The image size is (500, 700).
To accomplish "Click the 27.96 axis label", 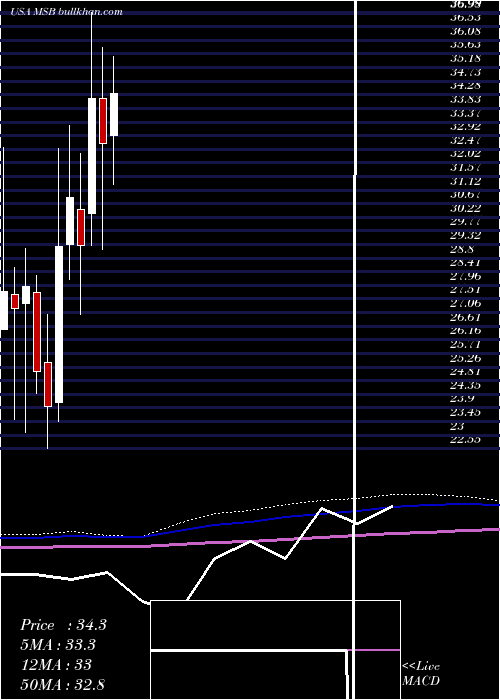I will pyautogui.click(x=466, y=276).
